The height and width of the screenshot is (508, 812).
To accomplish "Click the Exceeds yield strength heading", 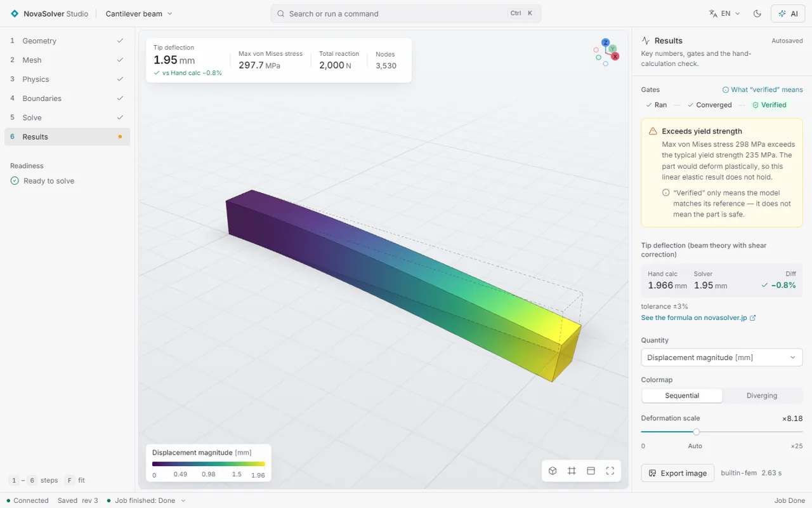I will click(702, 131).
